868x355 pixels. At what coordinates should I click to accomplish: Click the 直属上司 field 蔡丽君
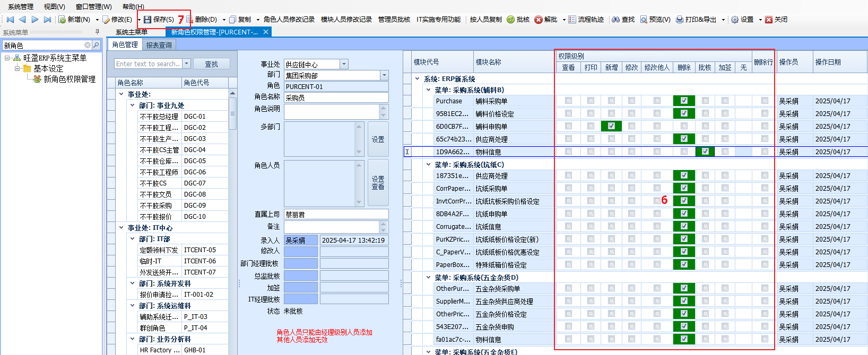pos(336,215)
